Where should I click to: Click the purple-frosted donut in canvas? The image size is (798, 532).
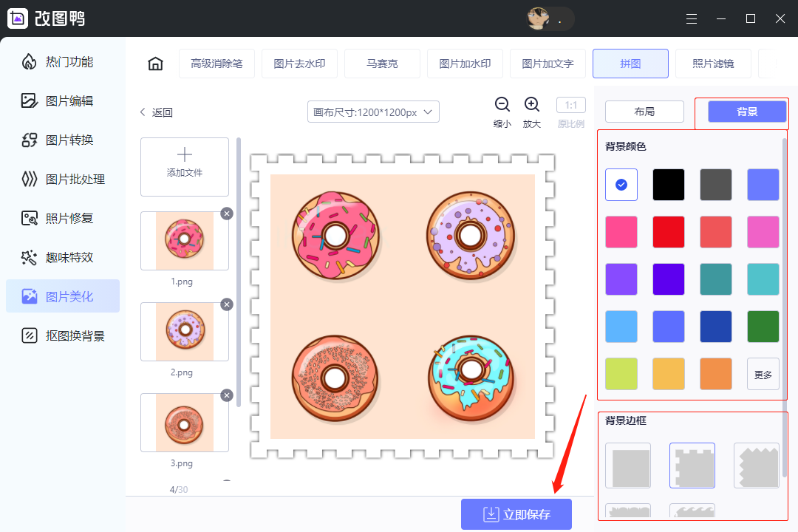tap(471, 235)
